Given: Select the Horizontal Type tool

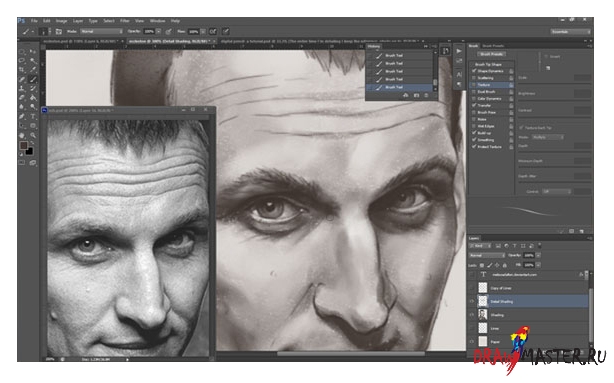Looking at the screenshot, I should click(33, 117).
